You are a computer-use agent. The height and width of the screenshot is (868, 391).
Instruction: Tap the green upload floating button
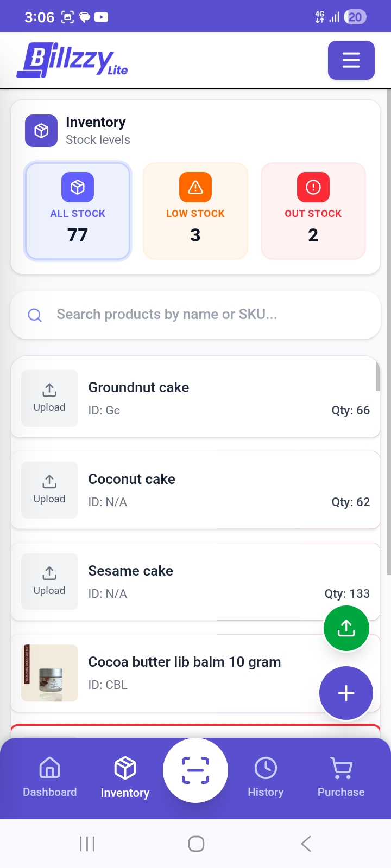pos(346,628)
